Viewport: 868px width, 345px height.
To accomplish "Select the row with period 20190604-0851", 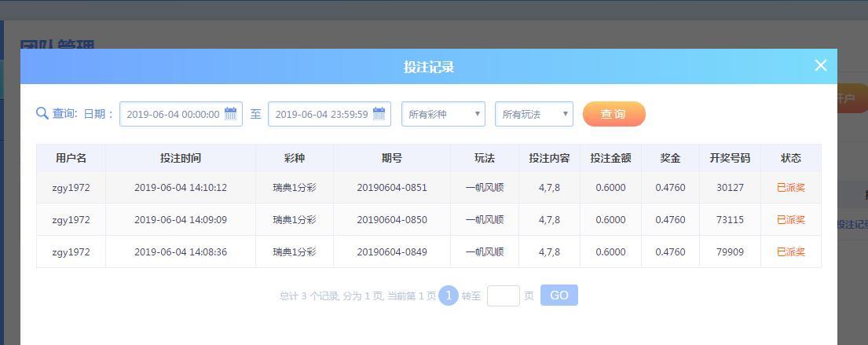I will pyautogui.click(x=428, y=188).
